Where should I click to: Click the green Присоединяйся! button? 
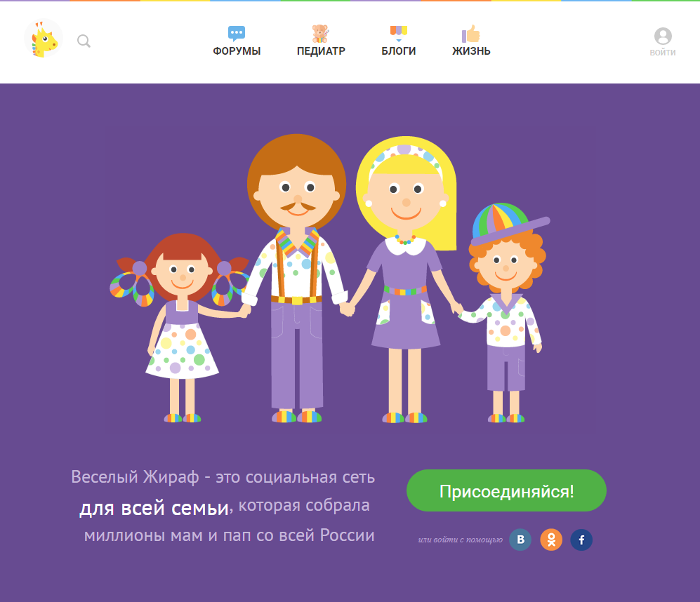tap(506, 490)
